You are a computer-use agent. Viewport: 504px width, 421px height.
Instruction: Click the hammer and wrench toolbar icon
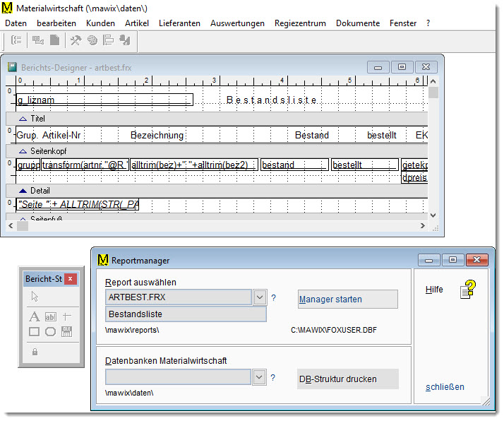[76, 40]
